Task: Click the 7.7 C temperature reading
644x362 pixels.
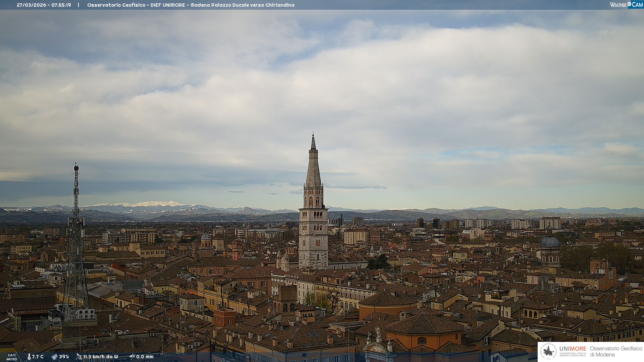Action: [x=38, y=357]
